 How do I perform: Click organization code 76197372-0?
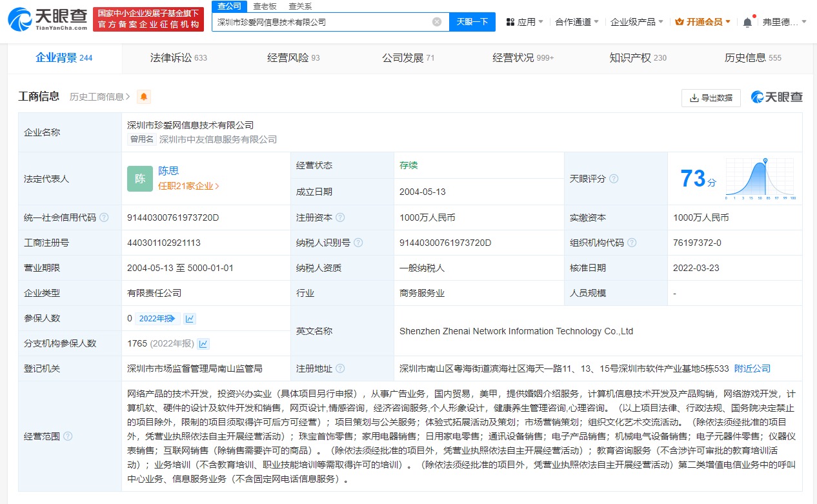(x=697, y=243)
